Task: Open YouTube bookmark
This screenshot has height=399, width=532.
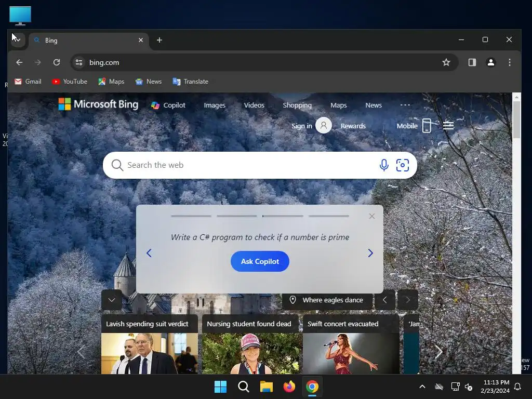Action: coord(70,82)
